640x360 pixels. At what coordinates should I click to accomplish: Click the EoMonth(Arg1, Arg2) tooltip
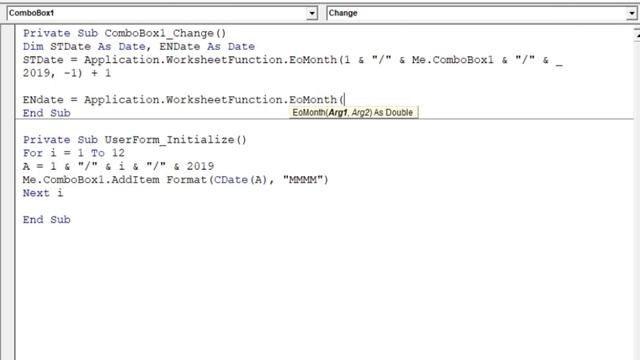(x=353, y=113)
